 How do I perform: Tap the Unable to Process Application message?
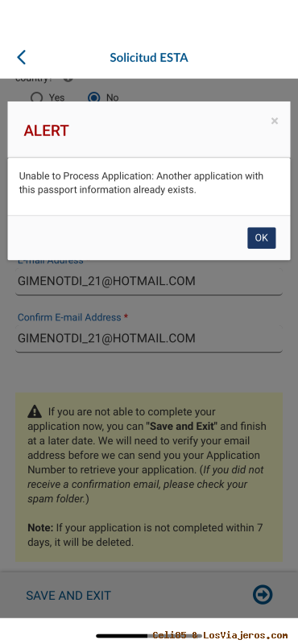(141, 184)
